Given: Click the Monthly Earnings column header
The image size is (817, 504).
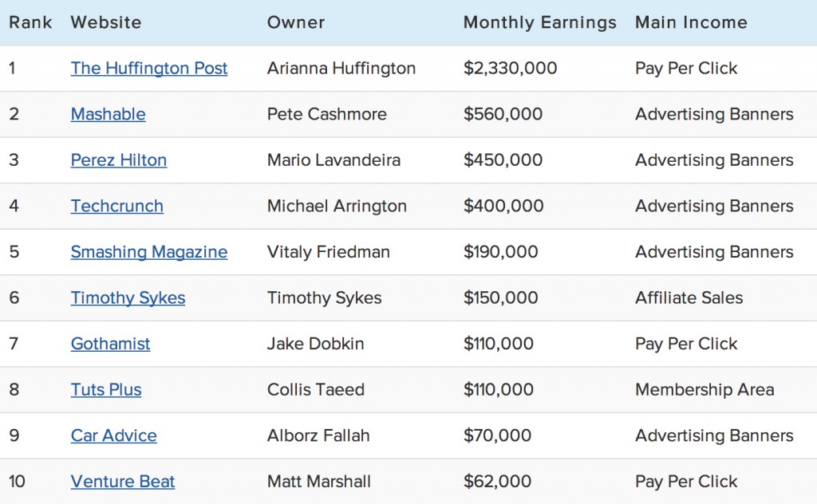Looking at the screenshot, I should (540, 22).
